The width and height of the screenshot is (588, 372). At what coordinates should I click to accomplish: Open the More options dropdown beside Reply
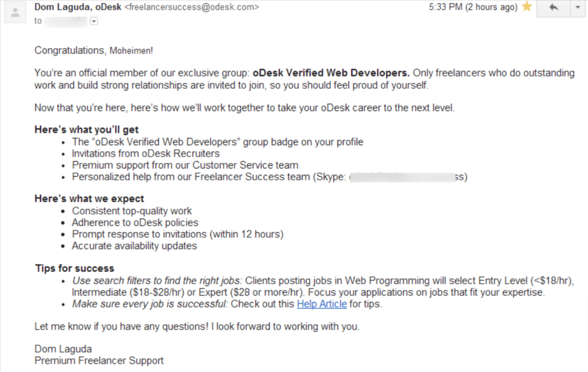coord(578,8)
